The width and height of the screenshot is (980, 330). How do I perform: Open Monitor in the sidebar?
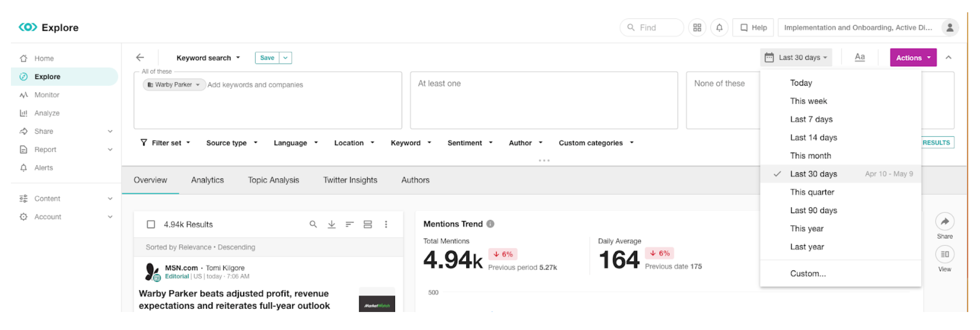pos(46,95)
